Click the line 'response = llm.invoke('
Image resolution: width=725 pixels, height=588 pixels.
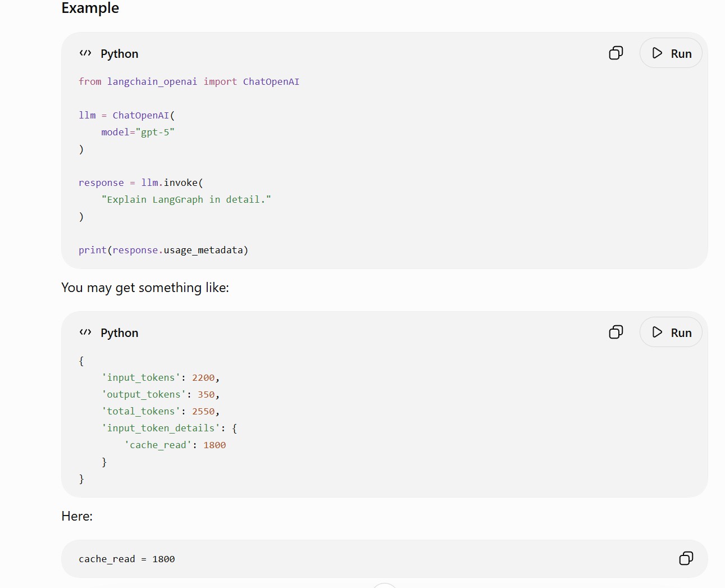(x=141, y=183)
